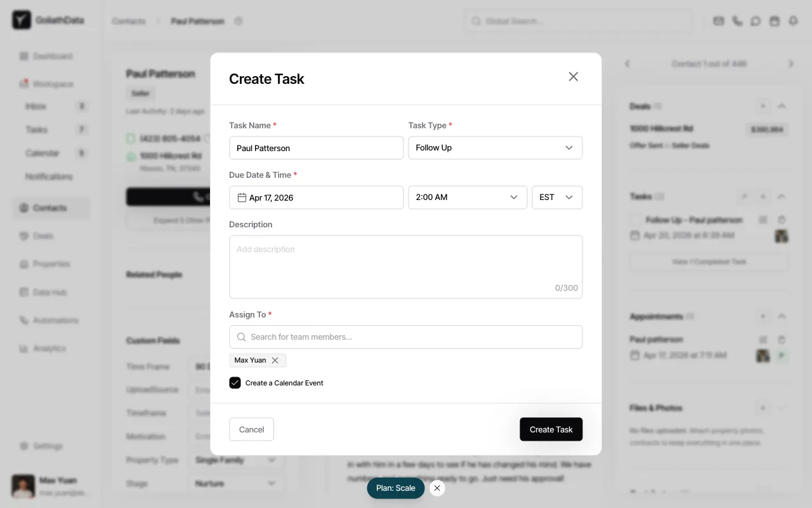812x508 pixels.
Task: Uncheck the Create a Calendar Event checkbox
Action: tap(235, 383)
